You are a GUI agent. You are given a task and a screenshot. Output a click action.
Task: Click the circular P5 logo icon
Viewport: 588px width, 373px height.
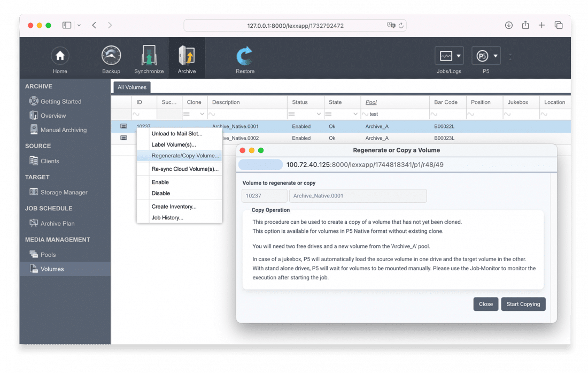pyautogui.click(x=482, y=55)
